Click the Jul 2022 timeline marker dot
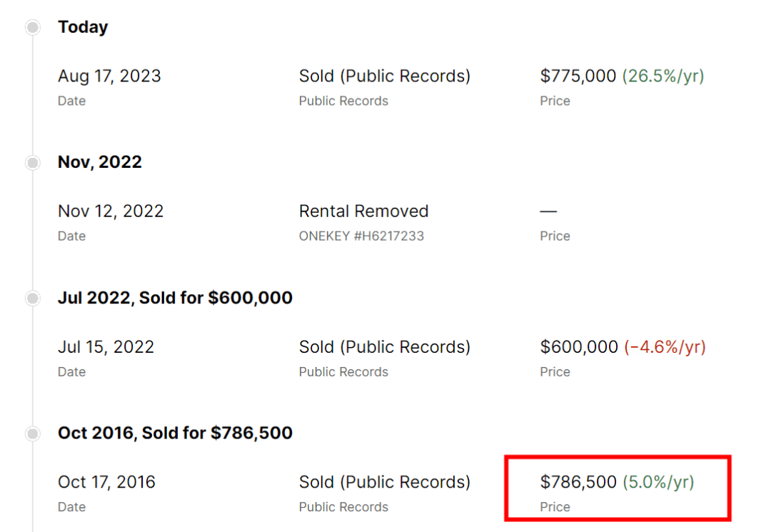This screenshot has width=771, height=532. pyautogui.click(x=33, y=298)
